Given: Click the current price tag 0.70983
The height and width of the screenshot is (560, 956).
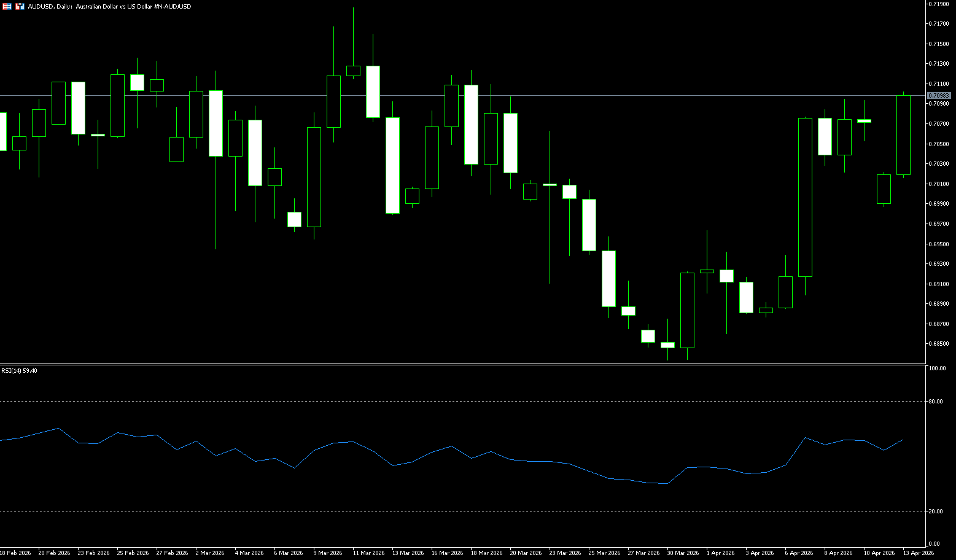Looking at the screenshot, I should 939,95.
